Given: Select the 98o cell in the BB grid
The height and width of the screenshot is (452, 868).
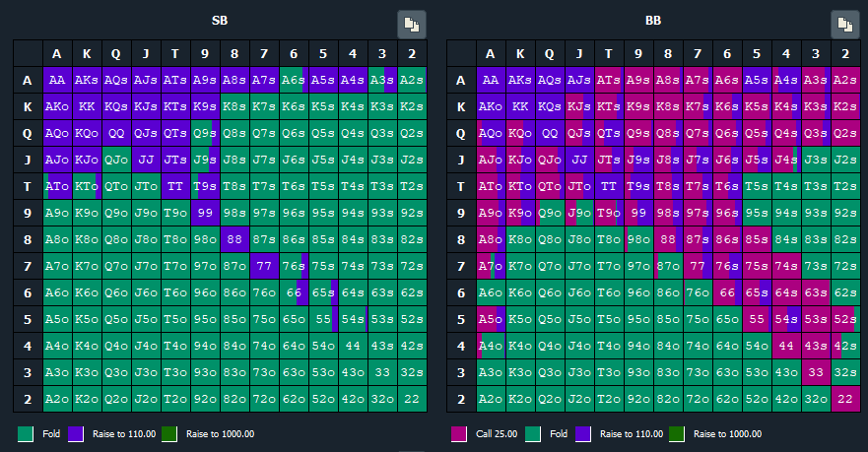Looking at the screenshot, I should pos(638,239).
